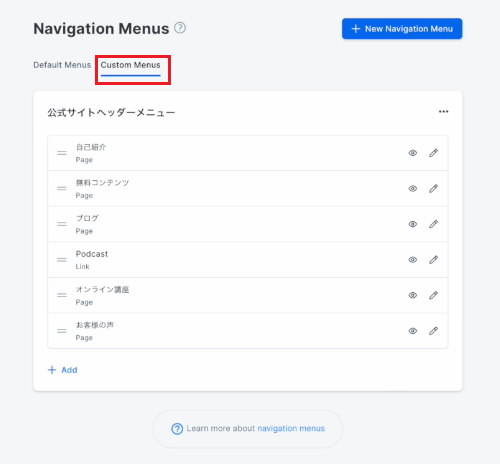Toggle eye icon on ブログ row
The image size is (500, 464).
point(413,224)
